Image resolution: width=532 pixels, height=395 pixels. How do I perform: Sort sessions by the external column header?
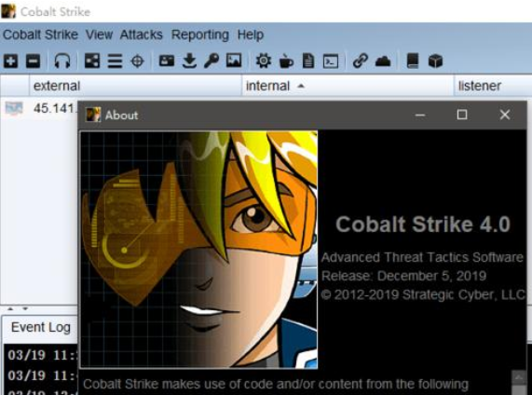tap(136, 86)
